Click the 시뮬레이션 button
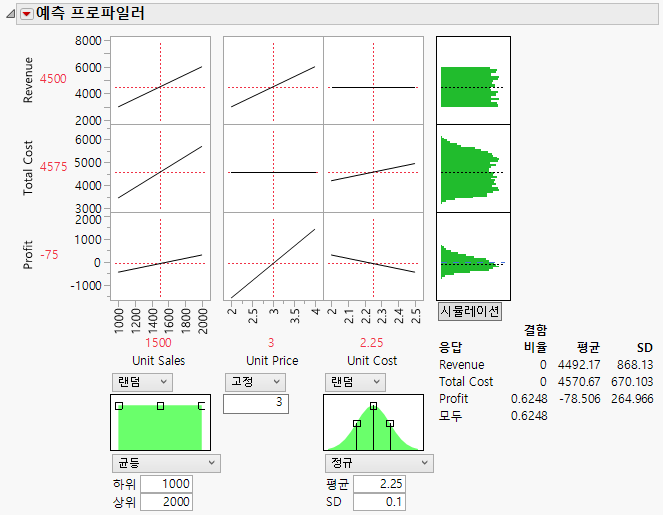Screen dimensions: 663x515 pyautogui.click(x=469, y=312)
